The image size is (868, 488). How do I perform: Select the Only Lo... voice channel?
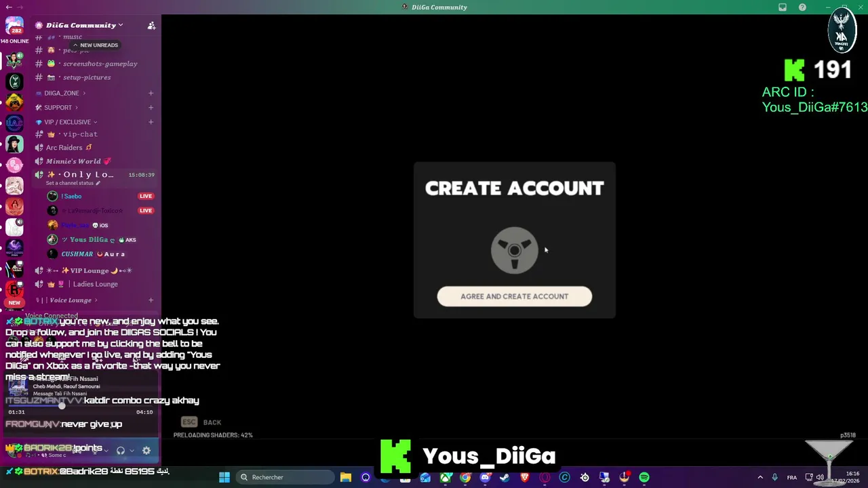click(x=88, y=174)
